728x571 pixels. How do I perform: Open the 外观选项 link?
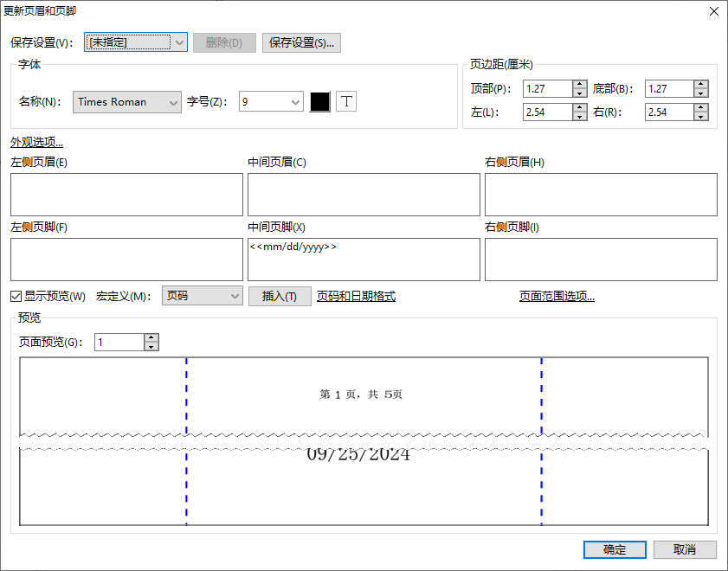pyautogui.click(x=36, y=142)
